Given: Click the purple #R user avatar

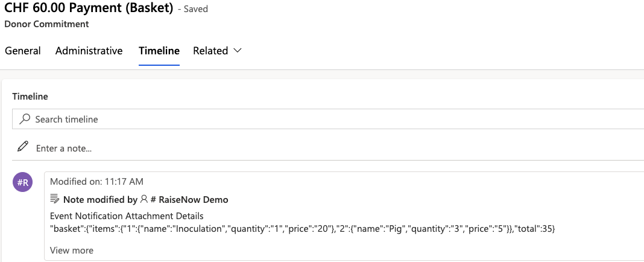Looking at the screenshot, I should pyautogui.click(x=22, y=183).
